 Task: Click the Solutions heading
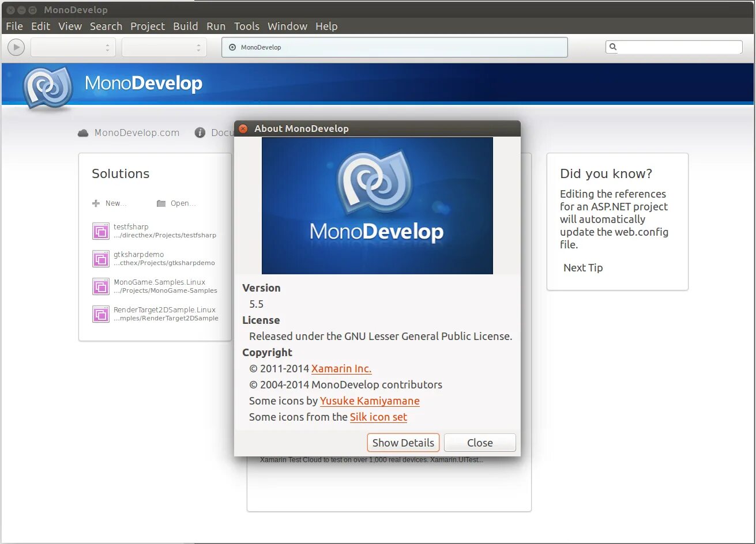coord(121,173)
